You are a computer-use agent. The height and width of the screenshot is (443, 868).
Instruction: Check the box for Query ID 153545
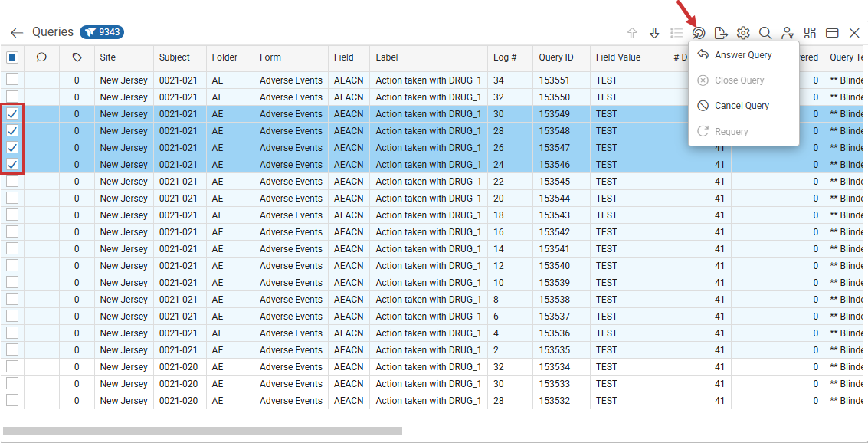(x=12, y=181)
